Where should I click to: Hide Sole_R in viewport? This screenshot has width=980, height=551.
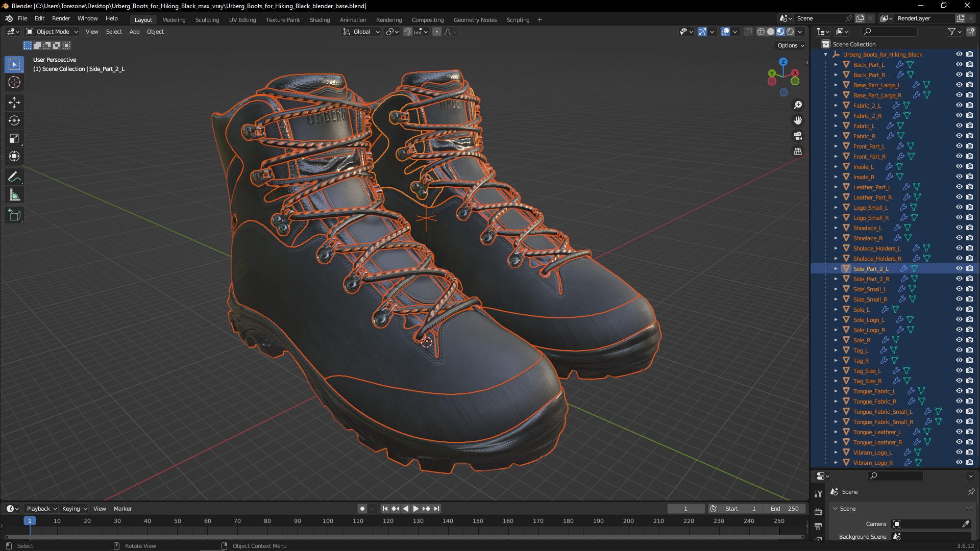click(x=959, y=340)
